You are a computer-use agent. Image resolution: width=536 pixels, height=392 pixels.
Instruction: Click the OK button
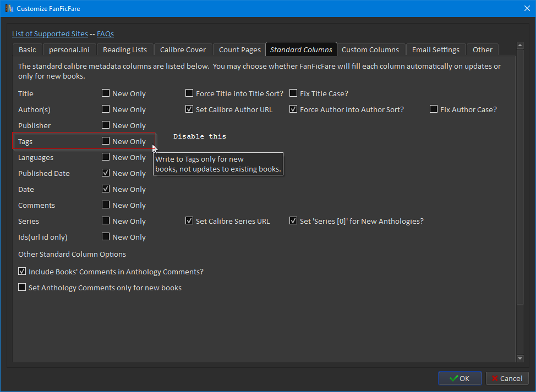click(x=460, y=378)
